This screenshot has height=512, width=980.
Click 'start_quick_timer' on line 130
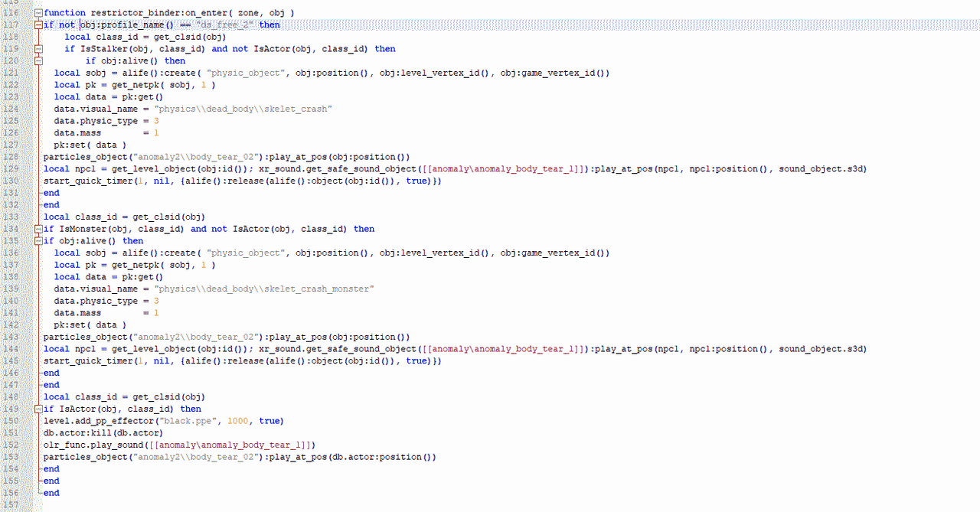click(x=87, y=181)
